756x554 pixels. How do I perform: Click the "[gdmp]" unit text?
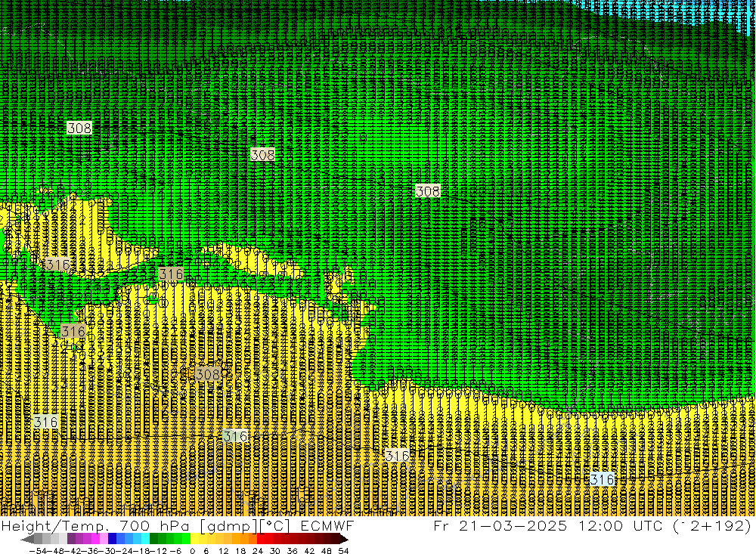228,525
